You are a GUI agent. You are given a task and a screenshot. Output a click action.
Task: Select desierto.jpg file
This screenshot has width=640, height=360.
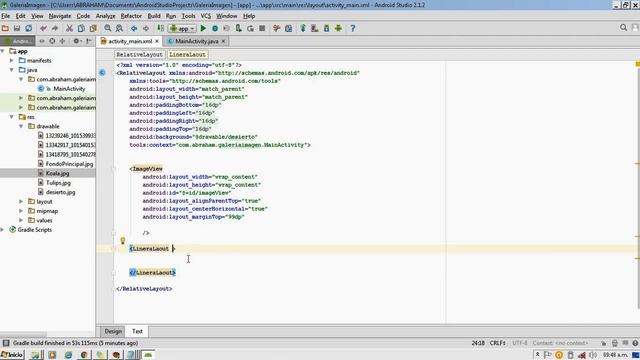(x=60, y=192)
